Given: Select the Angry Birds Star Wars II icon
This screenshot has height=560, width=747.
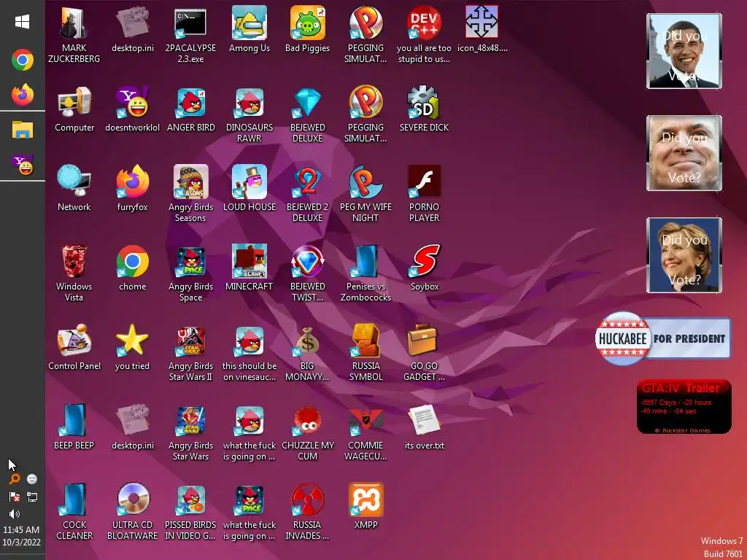Looking at the screenshot, I should tap(190, 352).
